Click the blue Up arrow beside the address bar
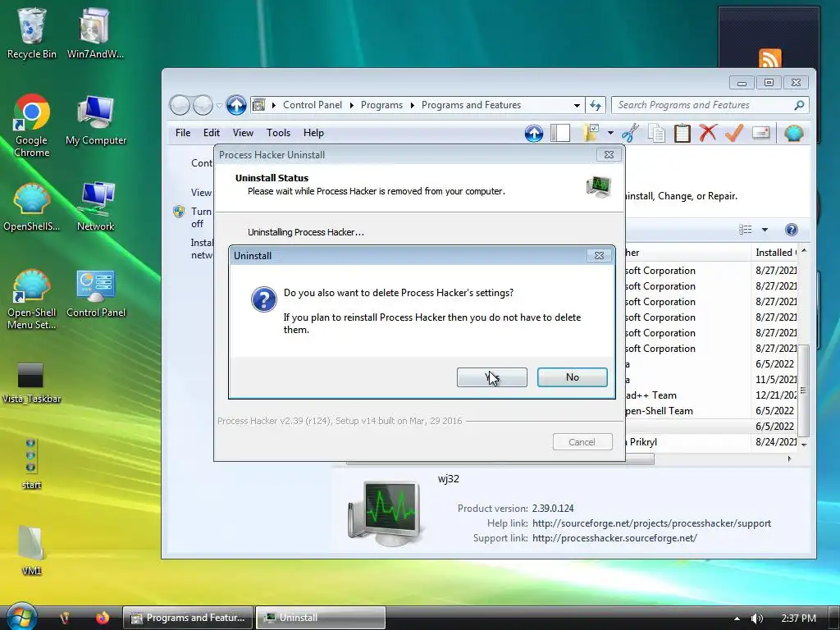840x630 pixels. 235,105
